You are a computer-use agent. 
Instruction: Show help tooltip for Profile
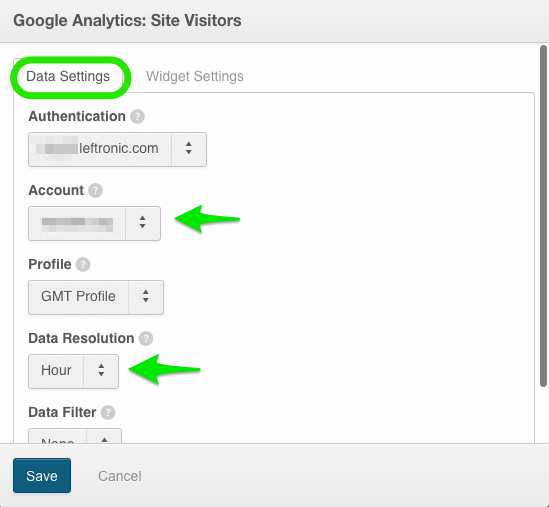83,265
